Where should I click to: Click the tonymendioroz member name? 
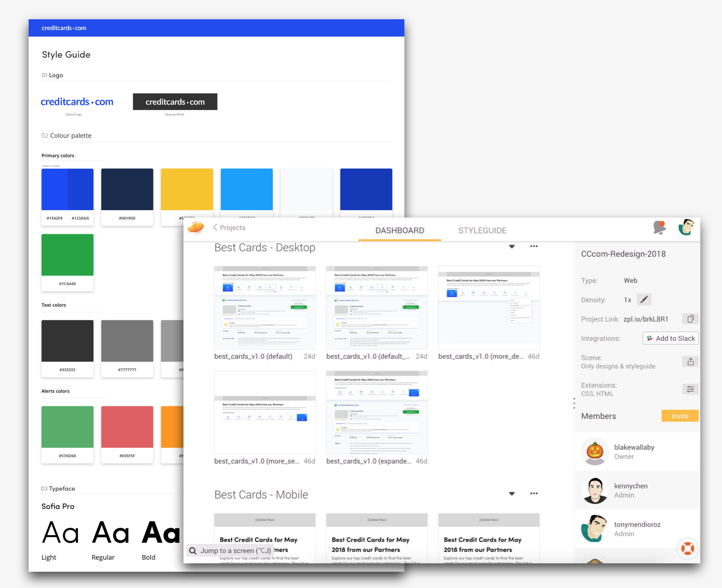point(637,524)
